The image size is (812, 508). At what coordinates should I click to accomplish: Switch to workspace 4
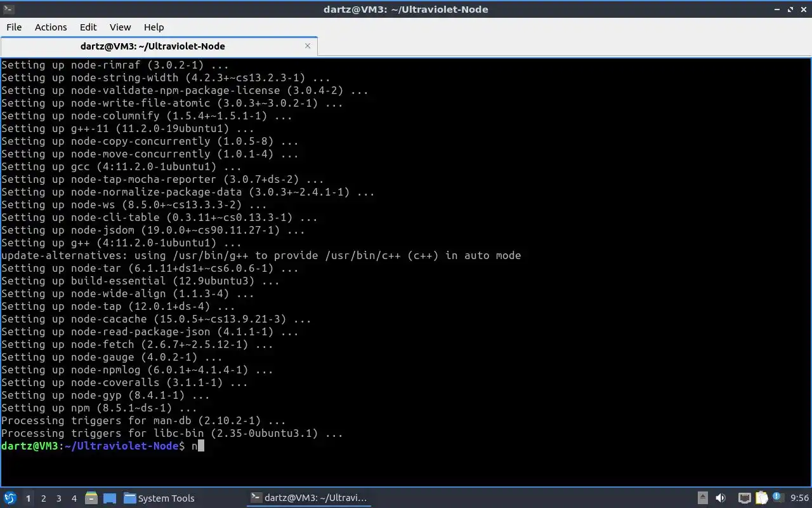coord(74,498)
